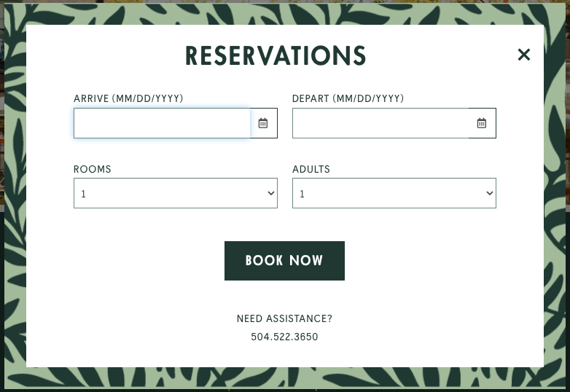The height and width of the screenshot is (392, 570).
Task: Click the Need Assistance? text
Action: [284, 318]
